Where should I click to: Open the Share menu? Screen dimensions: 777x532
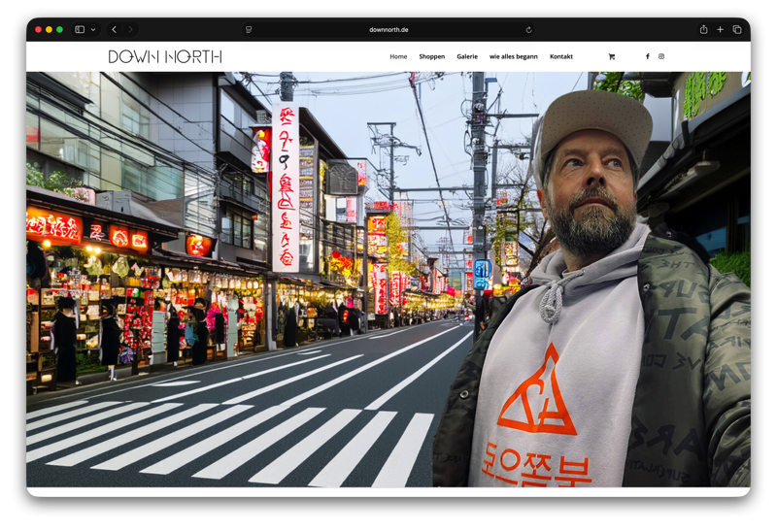[703, 30]
